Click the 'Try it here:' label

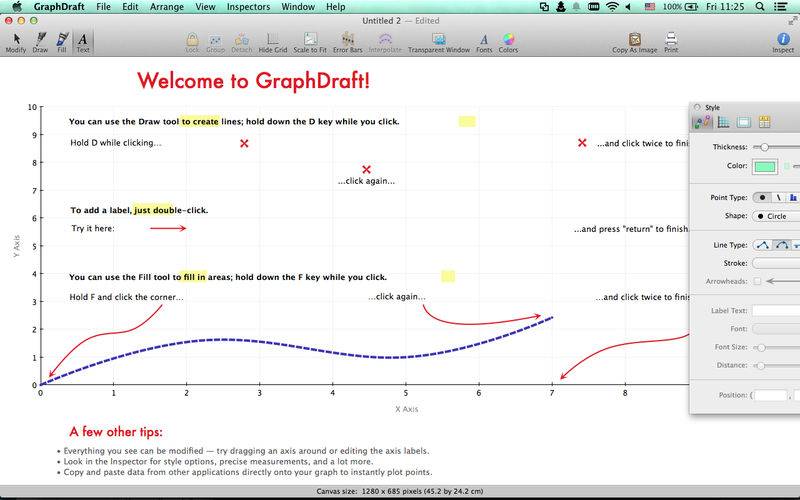coord(93,229)
